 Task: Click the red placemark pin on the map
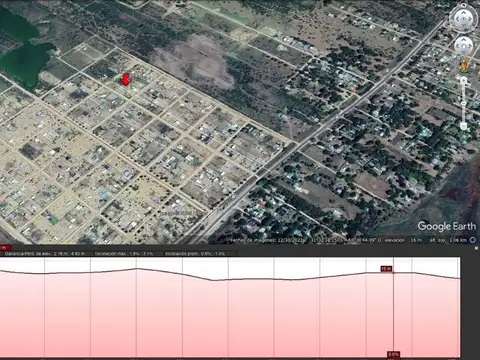[x=125, y=80]
